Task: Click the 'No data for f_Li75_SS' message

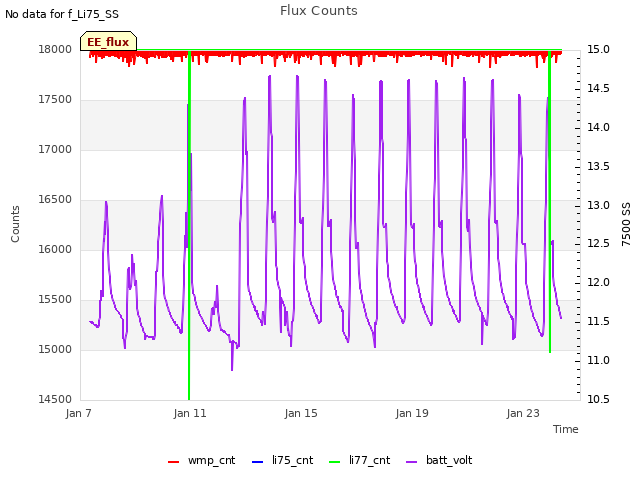Action: [x=62, y=14]
